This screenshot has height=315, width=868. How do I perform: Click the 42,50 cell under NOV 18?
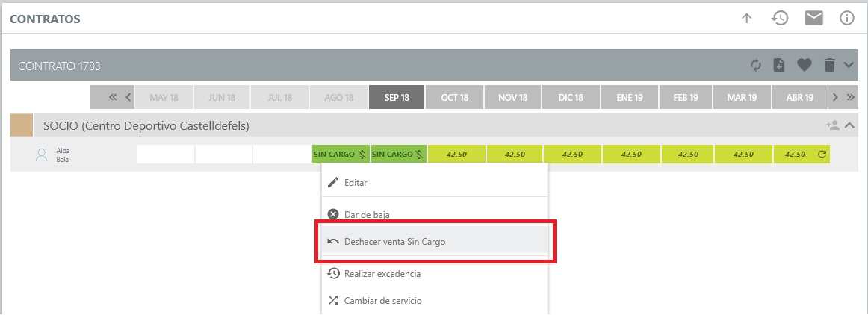click(515, 155)
